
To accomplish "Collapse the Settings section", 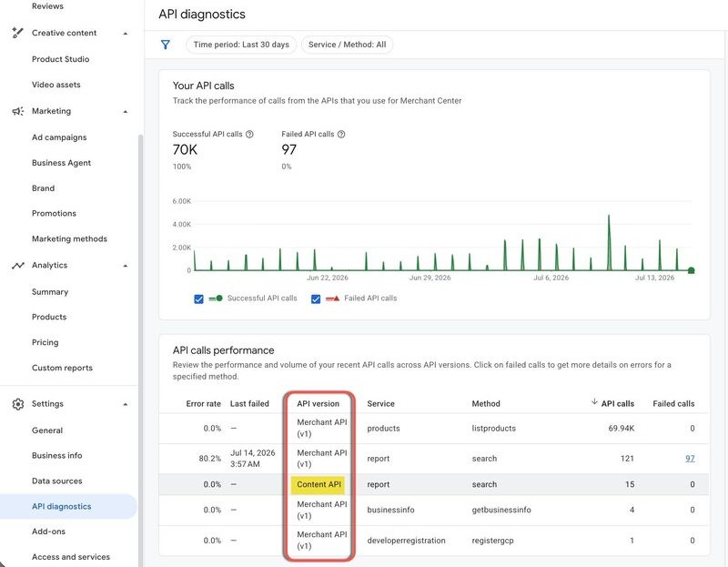I will tap(126, 404).
